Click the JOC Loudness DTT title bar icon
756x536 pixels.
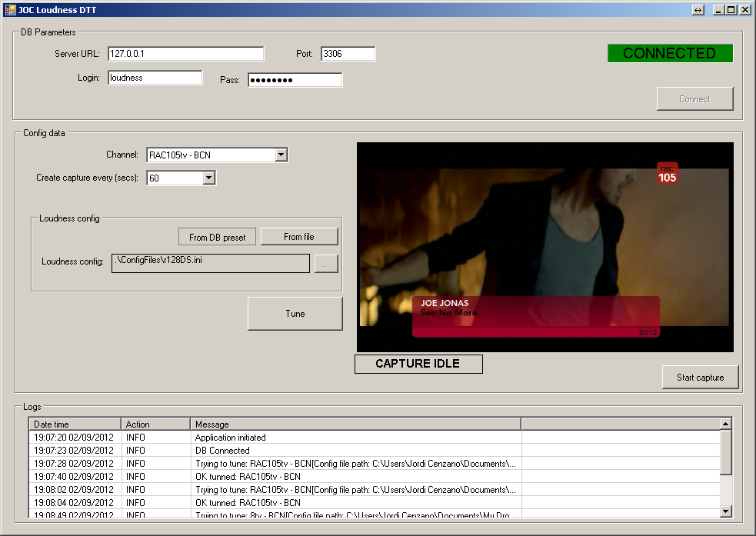click(10, 10)
